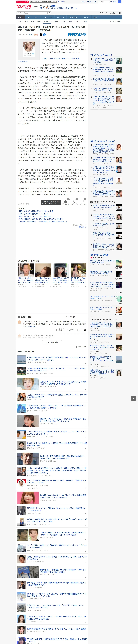
Task: Open the 日刊スポーツ source link below the update time
Action: [x=82, y=227]
